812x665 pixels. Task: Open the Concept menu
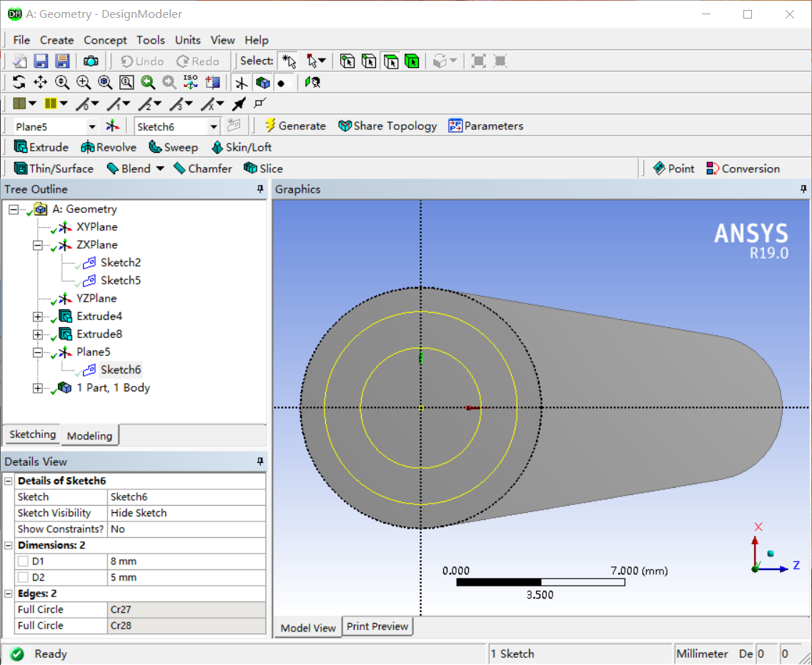click(x=105, y=40)
